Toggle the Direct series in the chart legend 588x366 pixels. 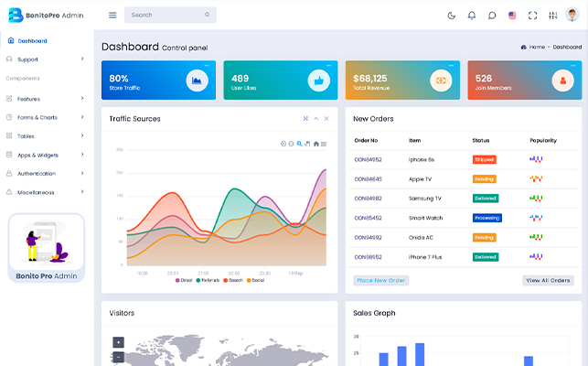(184, 280)
